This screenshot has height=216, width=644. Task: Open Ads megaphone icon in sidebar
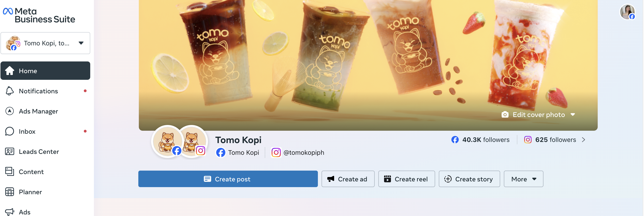[9, 212]
